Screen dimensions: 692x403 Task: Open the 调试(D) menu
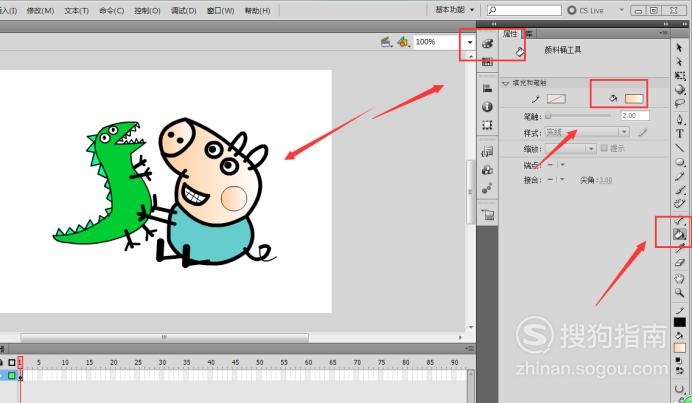(x=183, y=11)
